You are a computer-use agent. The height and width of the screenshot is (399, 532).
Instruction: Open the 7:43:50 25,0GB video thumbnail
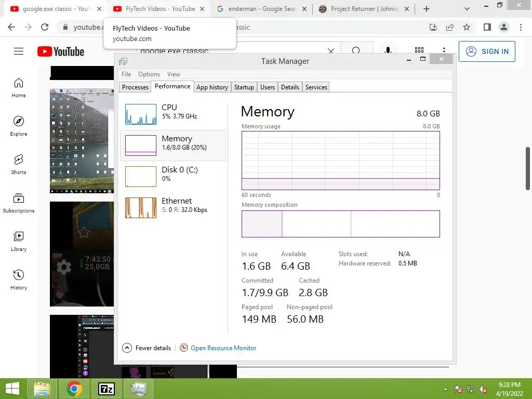click(82, 254)
